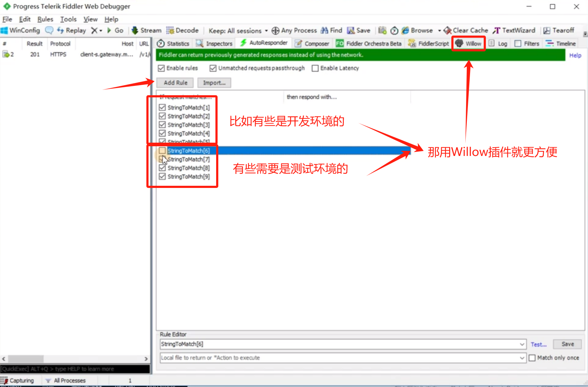Image resolution: width=588 pixels, height=387 pixels.
Task: Click the timer stopwatch icon
Action: pos(395,31)
